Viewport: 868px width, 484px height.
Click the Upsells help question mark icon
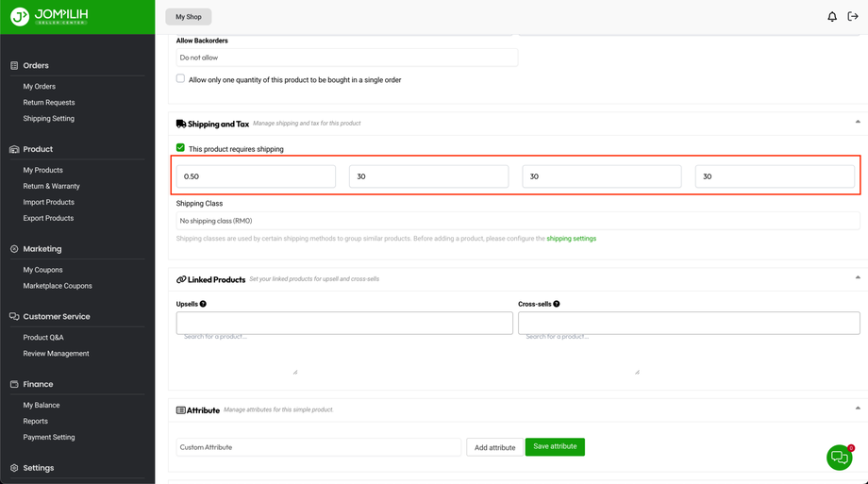pyautogui.click(x=203, y=304)
